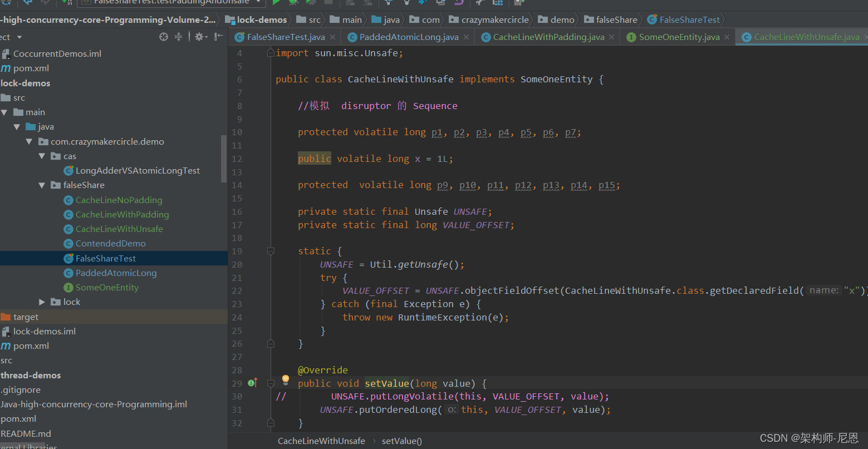Collapse the com.crazymakercircle.demo package
The width and height of the screenshot is (868, 449).
29,142
